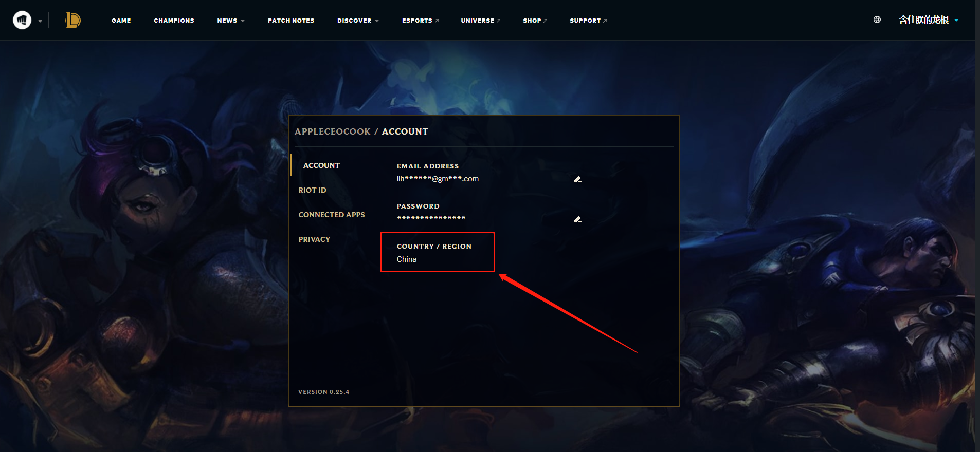Open the Shop external link
This screenshot has width=980, height=452.
click(535, 21)
